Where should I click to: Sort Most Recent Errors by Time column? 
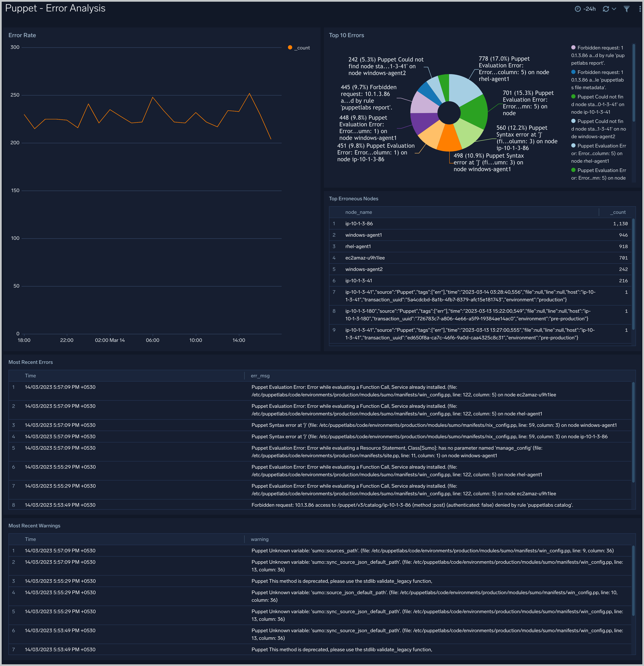point(30,376)
